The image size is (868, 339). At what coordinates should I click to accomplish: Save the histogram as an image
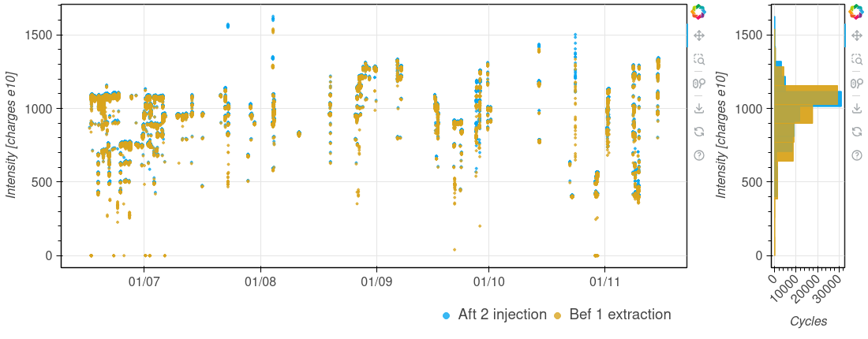[856, 107]
